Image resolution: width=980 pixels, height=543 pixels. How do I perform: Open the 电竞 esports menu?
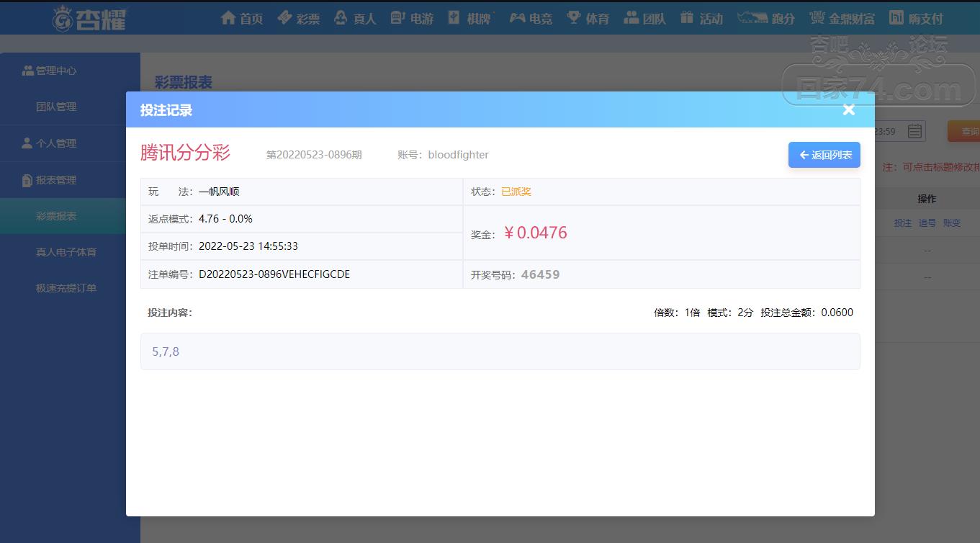tap(531, 18)
